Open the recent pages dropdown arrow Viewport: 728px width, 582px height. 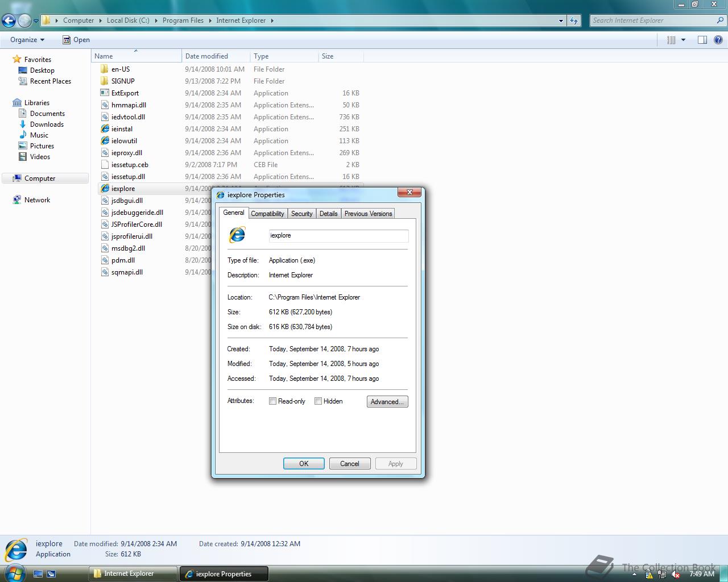(36, 21)
